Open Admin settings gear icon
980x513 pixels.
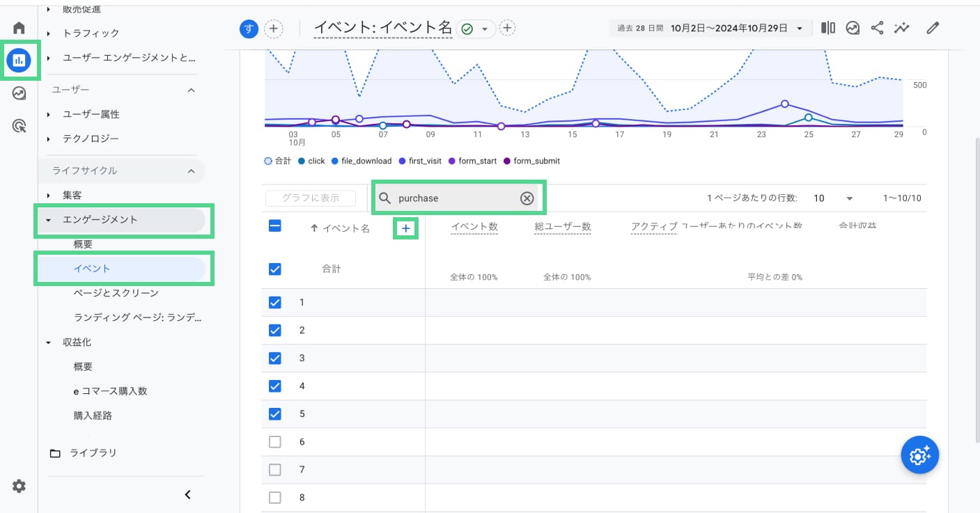(x=19, y=487)
